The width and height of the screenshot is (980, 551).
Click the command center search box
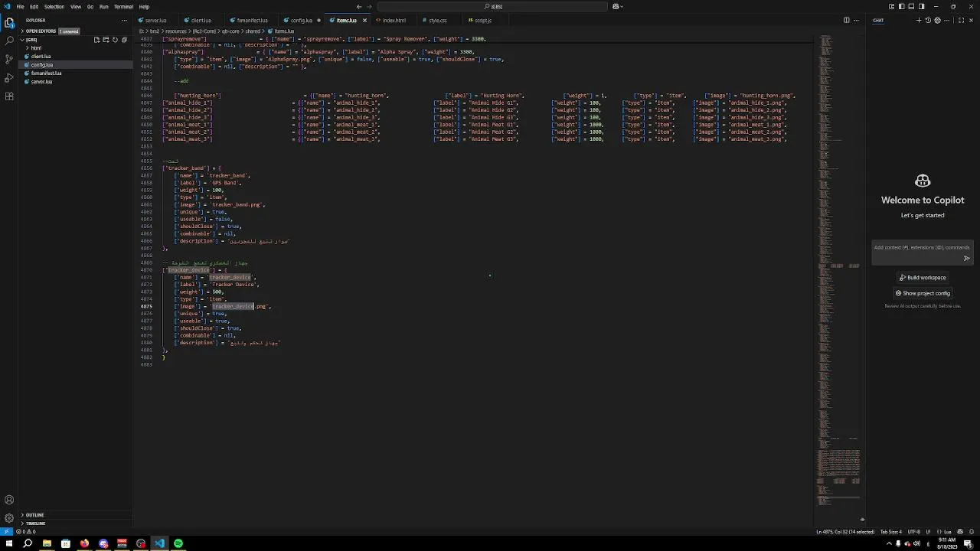[x=494, y=6]
